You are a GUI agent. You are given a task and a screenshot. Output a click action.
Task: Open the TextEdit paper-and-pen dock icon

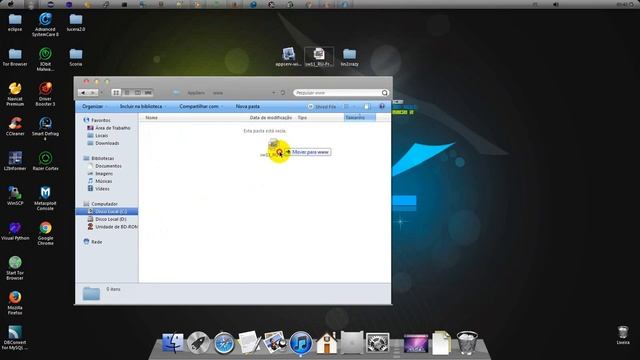coord(249,342)
